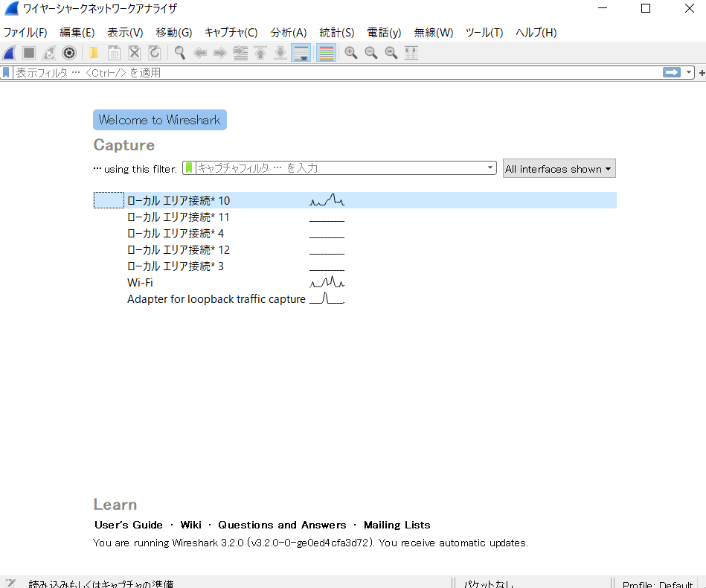Open the 分析(A) menu
This screenshot has height=588, width=706.
pyautogui.click(x=289, y=33)
